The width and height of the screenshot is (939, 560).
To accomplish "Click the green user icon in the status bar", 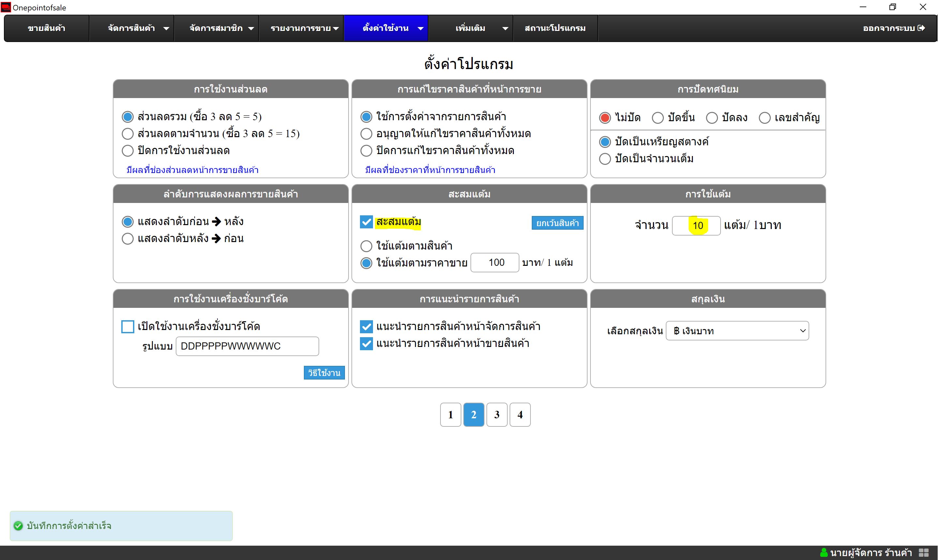I will point(824,553).
